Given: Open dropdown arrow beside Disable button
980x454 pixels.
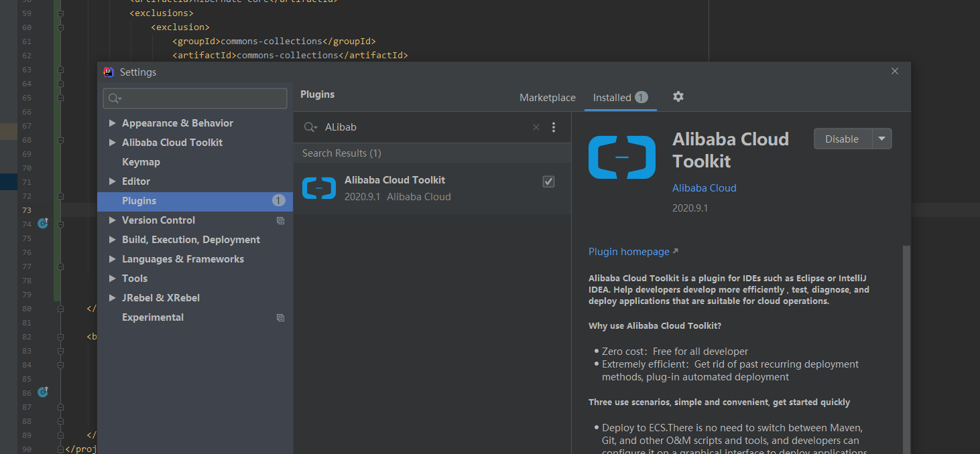Looking at the screenshot, I should pyautogui.click(x=882, y=139).
